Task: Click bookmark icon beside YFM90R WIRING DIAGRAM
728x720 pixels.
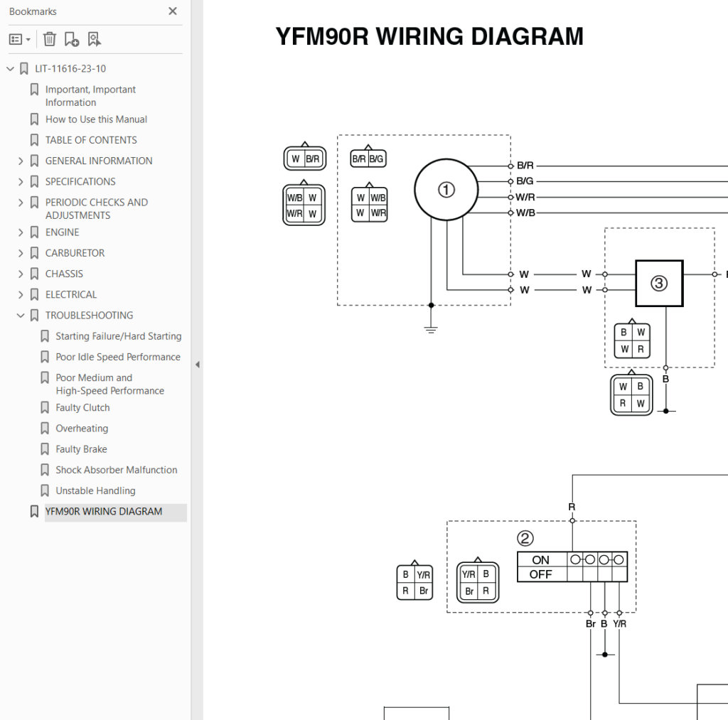Action: coord(34,512)
